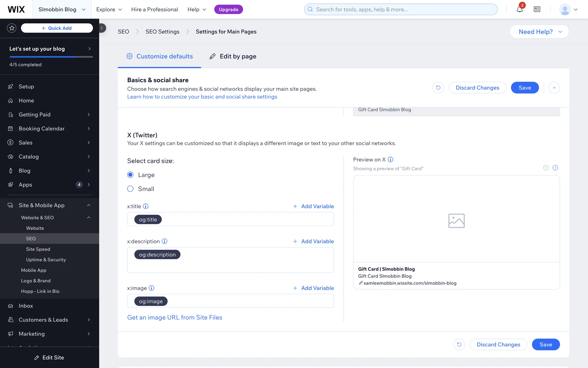This screenshot has height=368, width=588.
Task: Select the Small card size option
Action: click(x=130, y=189)
